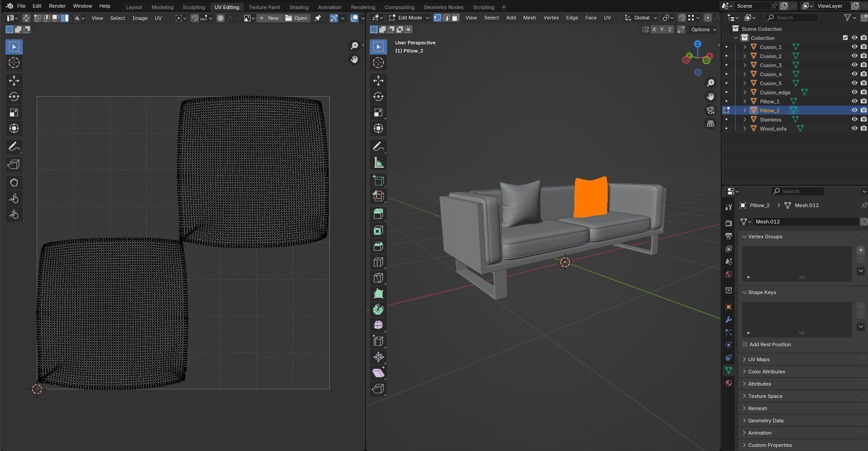
Task: Select the Extrude Region tool
Action: coord(378,214)
